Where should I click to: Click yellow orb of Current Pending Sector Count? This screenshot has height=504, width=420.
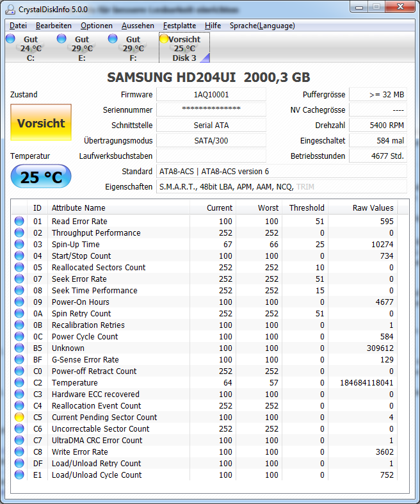coord(19,417)
